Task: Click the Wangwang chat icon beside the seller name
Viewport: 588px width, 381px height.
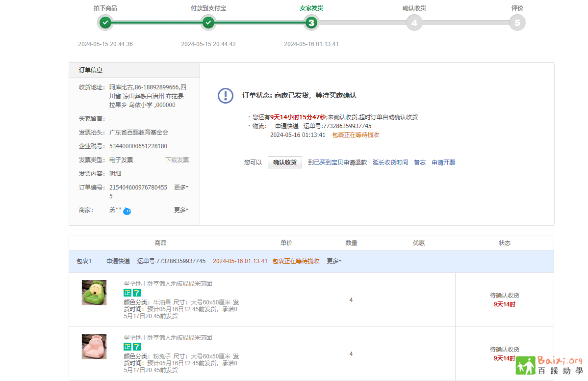Action: (x=127, y=211)
